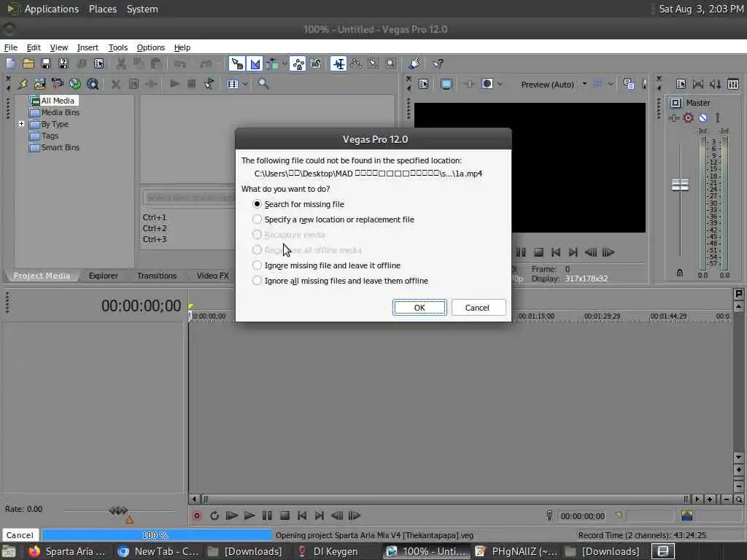Start Project Media preview play icon

point(174,84)
